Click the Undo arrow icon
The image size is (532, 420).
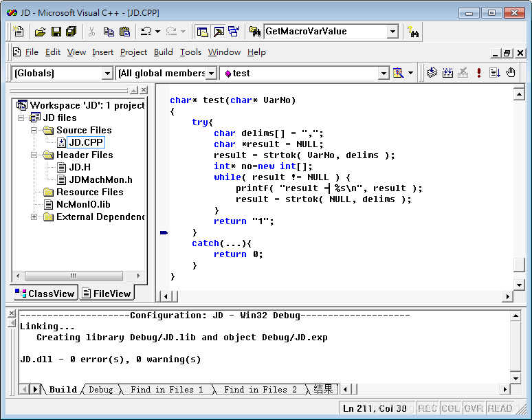coord(146,32)
